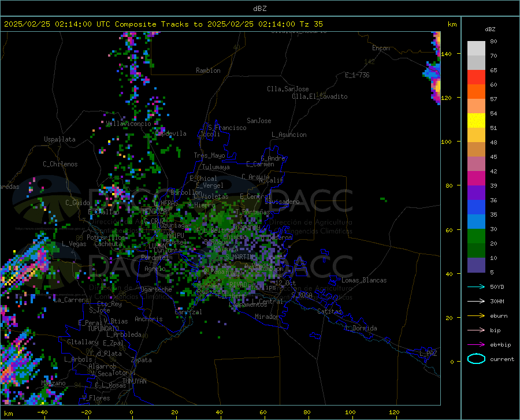Click the 60 dBZ orange swatch
This screenshot has height=420, width=520.
(x=476, y=91)
